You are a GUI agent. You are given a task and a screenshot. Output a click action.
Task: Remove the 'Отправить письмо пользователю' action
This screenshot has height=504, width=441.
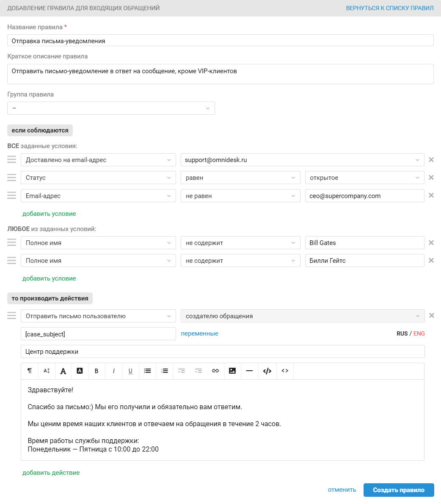point(432,316)
